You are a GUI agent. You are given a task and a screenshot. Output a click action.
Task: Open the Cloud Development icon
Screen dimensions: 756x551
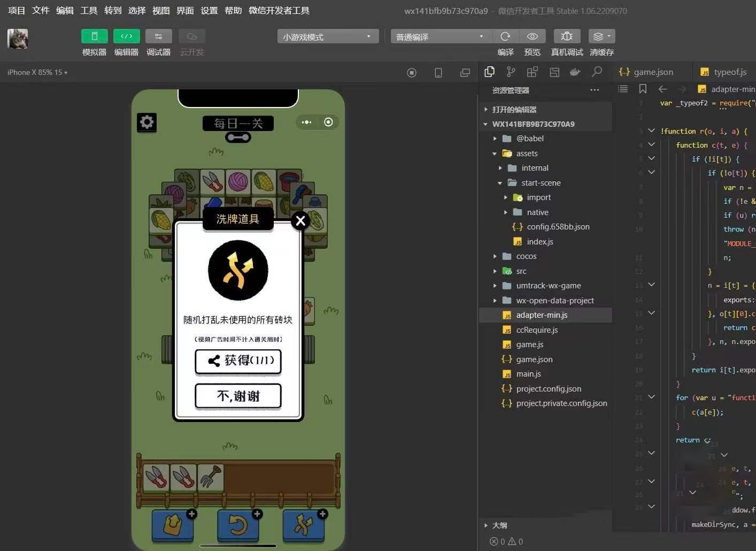191,36
